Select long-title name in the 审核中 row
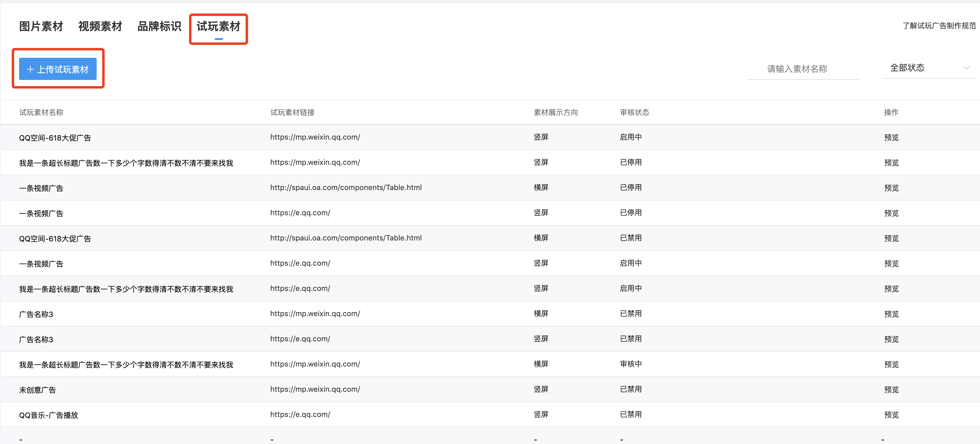 (126, 365)
